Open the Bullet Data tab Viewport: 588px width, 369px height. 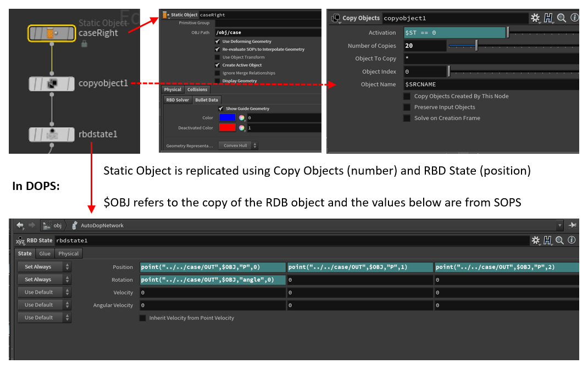(x=207, y=100)
